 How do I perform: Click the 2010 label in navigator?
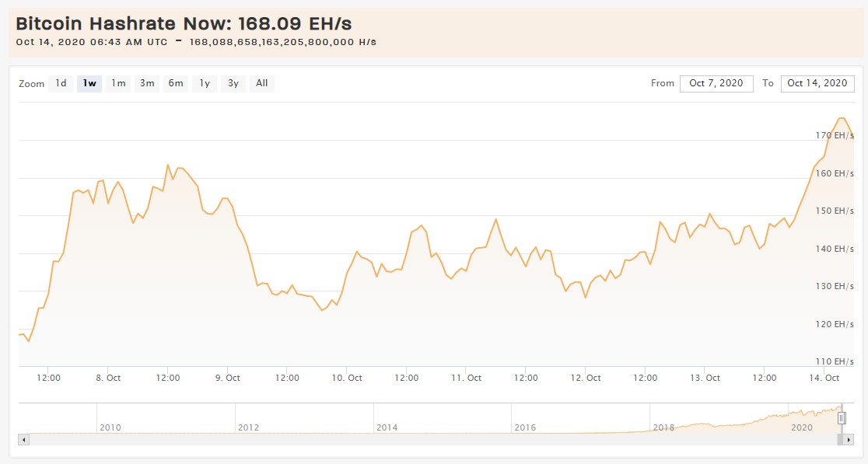coord(110,427)
